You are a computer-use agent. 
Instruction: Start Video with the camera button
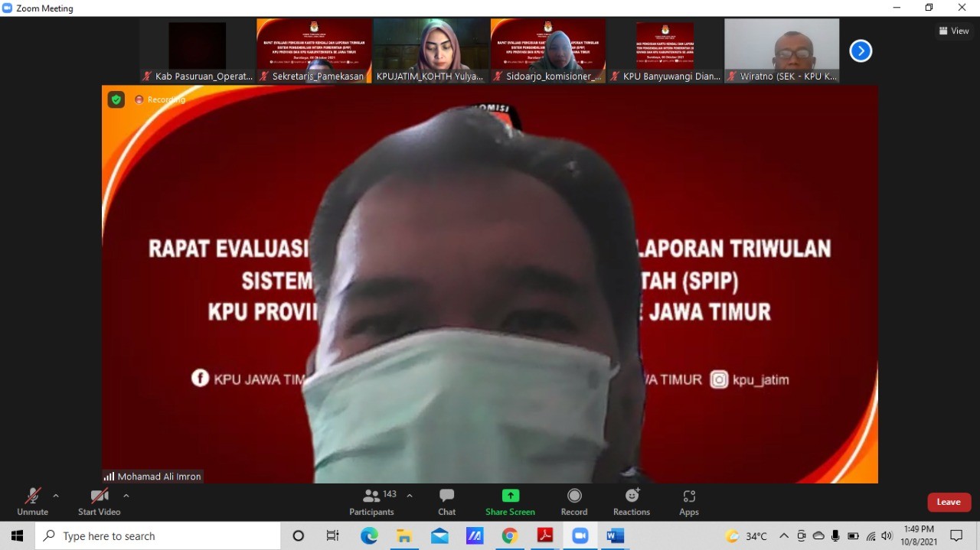pyautogui.click(x=99, y=502)
